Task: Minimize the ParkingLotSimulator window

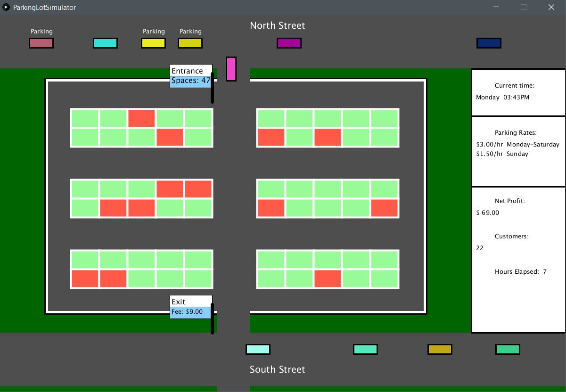Action: pyautogui.click(x=496, y=7)
